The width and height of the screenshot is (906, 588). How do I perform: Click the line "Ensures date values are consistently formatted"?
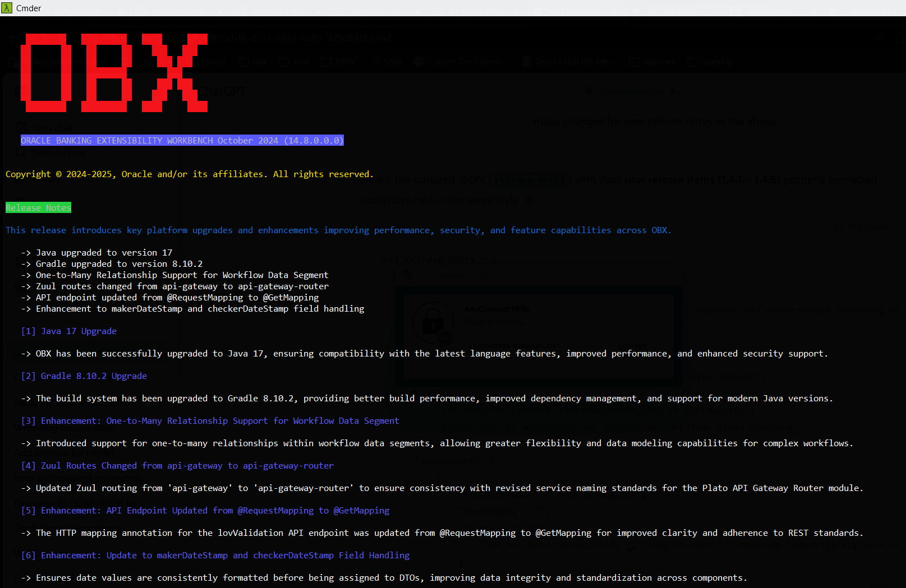pos(384,578)
